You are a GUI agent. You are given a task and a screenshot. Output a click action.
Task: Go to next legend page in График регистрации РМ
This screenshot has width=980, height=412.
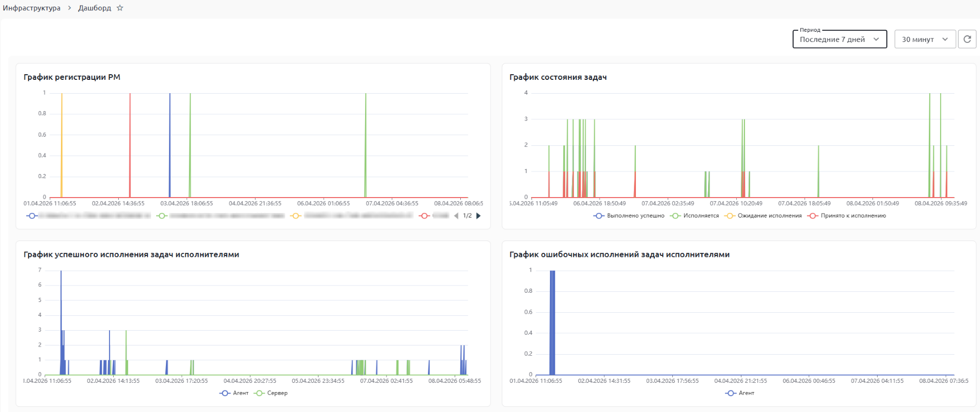pyautogui.click(x=479, y=216)
